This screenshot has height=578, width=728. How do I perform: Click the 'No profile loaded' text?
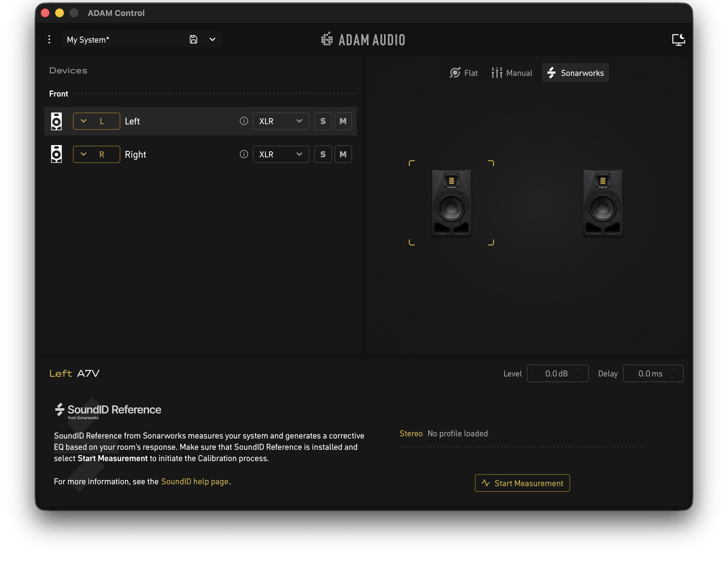[458, 433]
